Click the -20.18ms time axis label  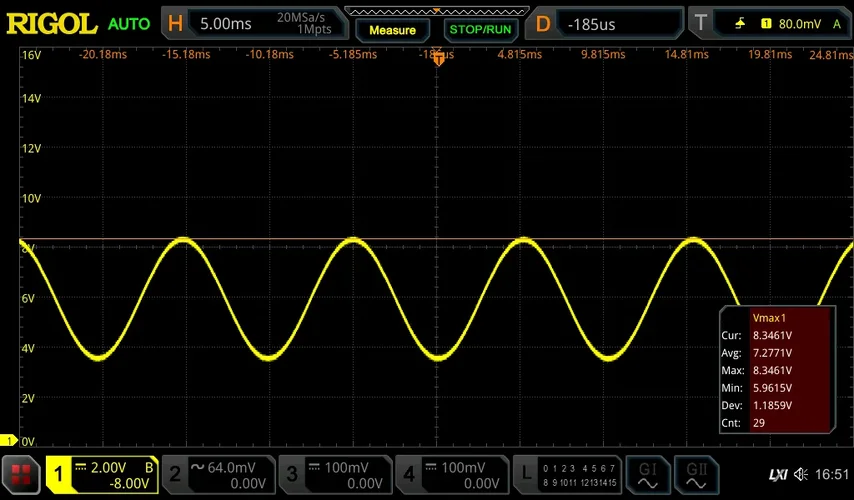click(x=102, y=54)
